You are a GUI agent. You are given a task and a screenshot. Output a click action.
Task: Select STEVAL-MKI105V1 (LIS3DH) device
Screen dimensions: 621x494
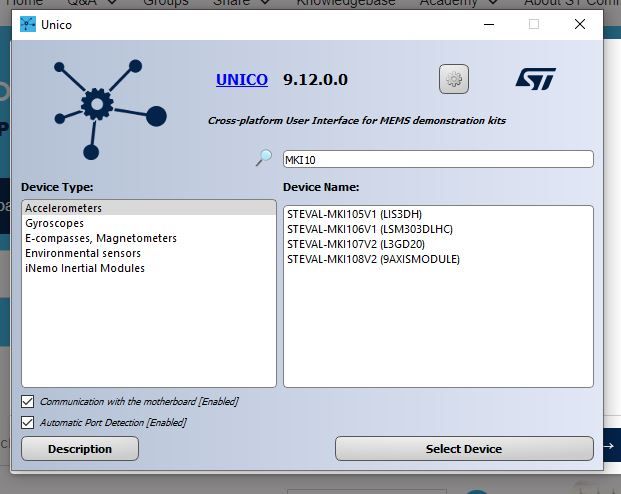pyautogui.click(x=438, y=214)
